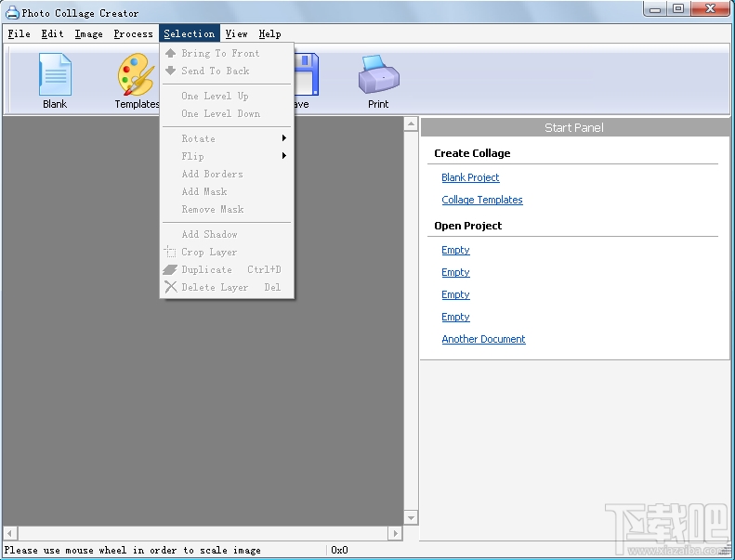Click the mouse wheel hint status text
Screen dimensions: 735x560
133,550
